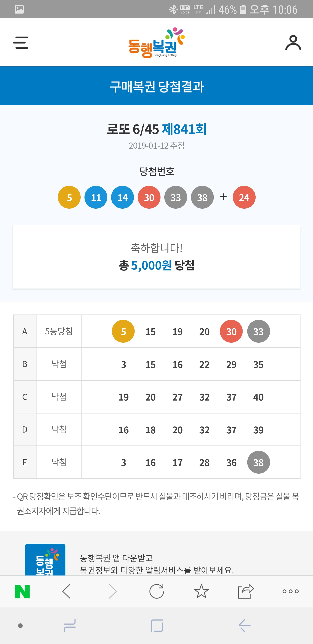
Task: Go back with browser back arrow
Action: click(67, 591)
